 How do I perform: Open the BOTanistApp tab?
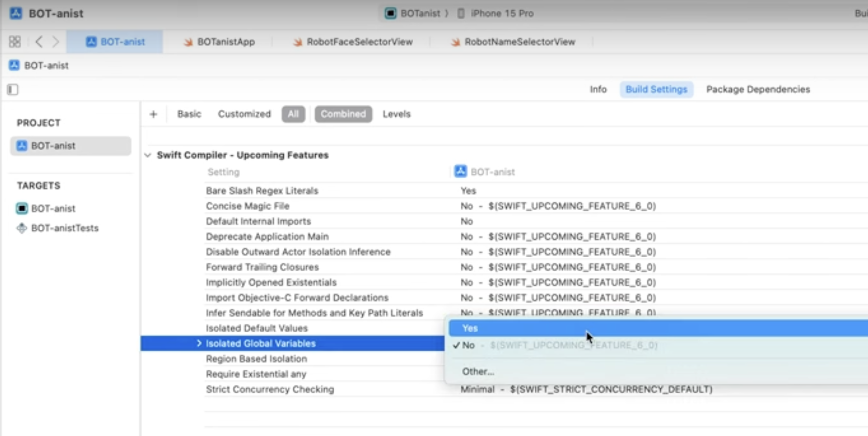tap(219, 42)
